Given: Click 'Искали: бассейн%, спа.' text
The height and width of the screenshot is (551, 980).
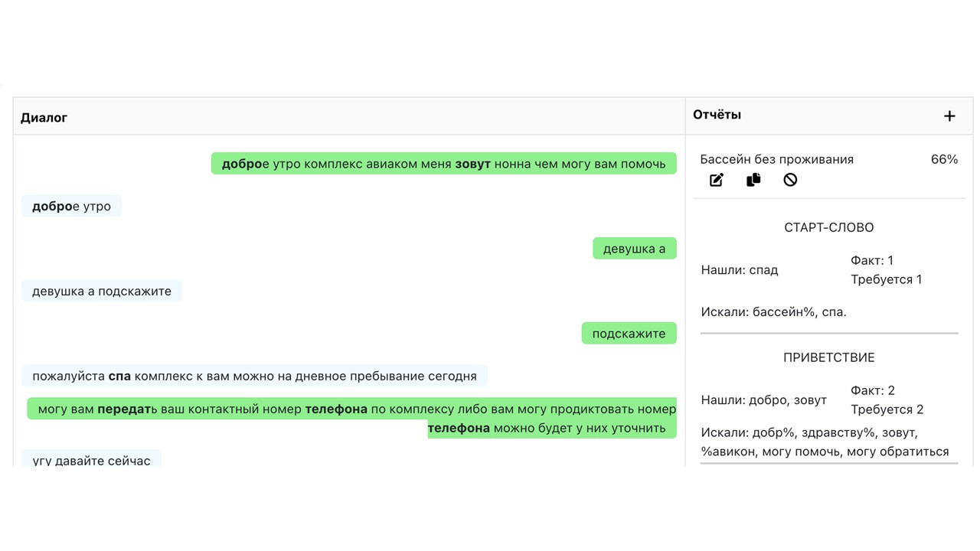Looking at the screenshot, I should pyautogui.click(x=773, y=311).
